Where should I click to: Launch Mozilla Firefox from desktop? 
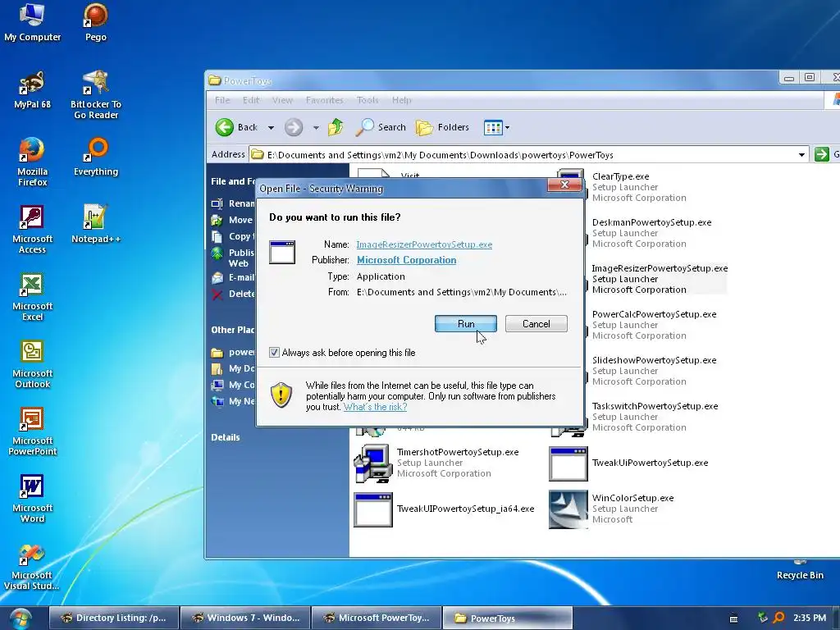click(x=32, y=162)
